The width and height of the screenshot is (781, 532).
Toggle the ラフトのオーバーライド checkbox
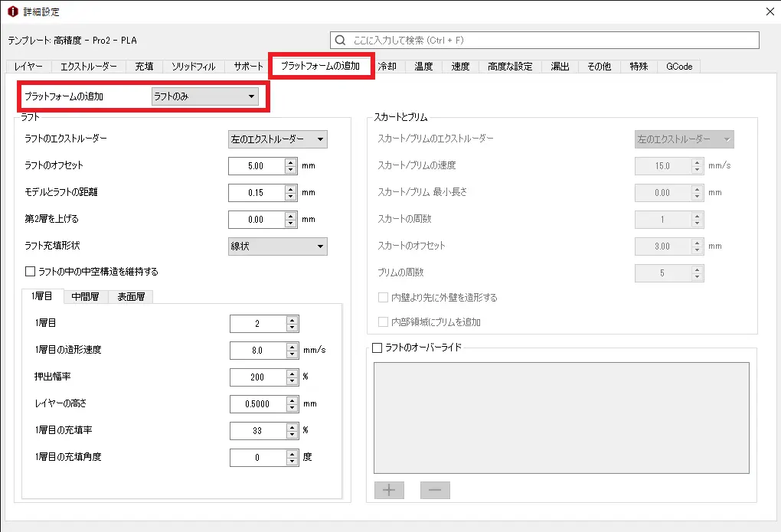click(377, 348)
